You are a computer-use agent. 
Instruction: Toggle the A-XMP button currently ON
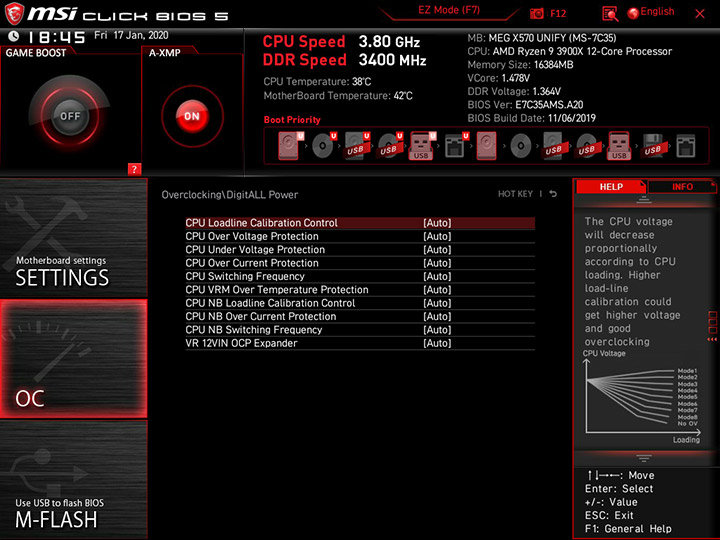click(192, 116)
